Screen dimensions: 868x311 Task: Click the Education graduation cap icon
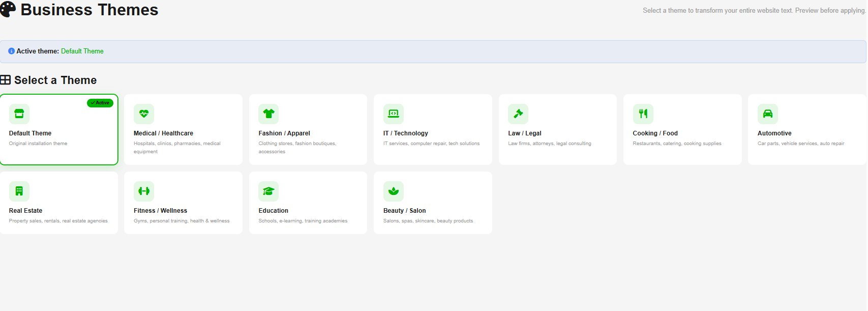(268, 191)
